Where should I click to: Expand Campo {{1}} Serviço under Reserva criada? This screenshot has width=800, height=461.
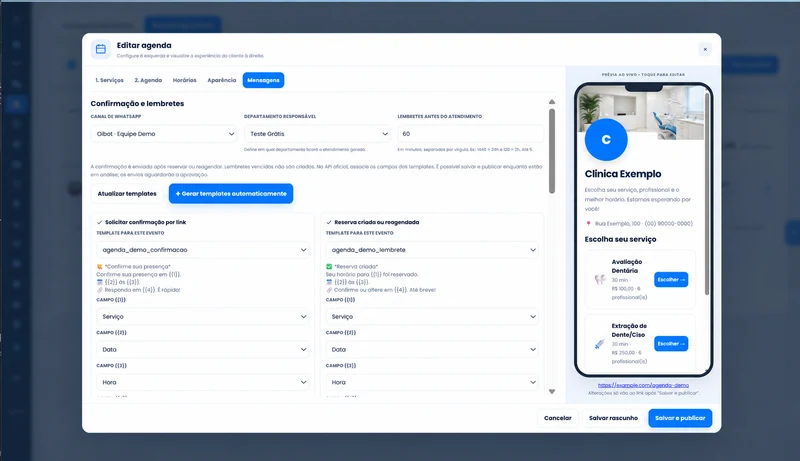[x=432, y=317]
